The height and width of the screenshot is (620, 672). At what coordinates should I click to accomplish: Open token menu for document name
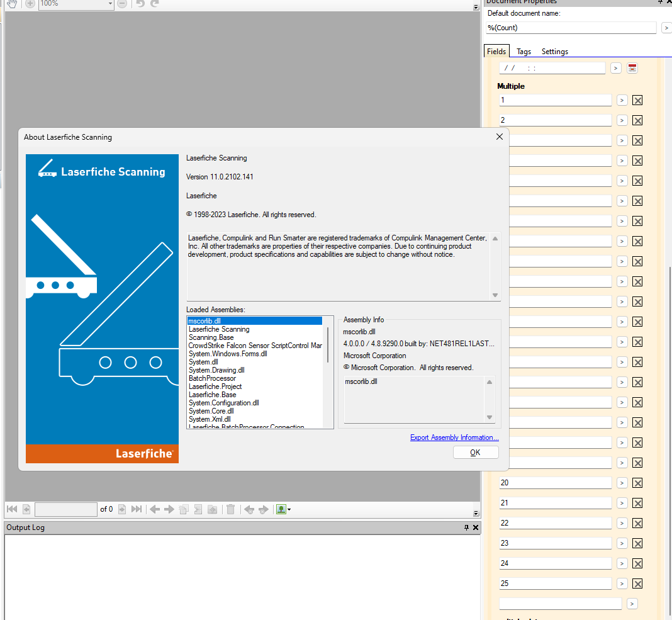click(x=666, y=28)
